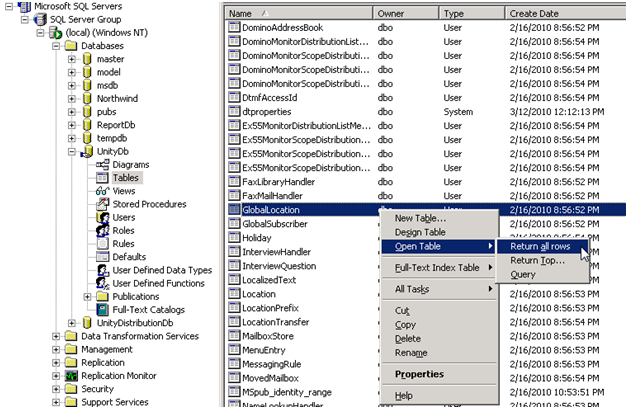Expand the master database node
The height and width of the screenshot is (409, 628).
tap(72, 59)
